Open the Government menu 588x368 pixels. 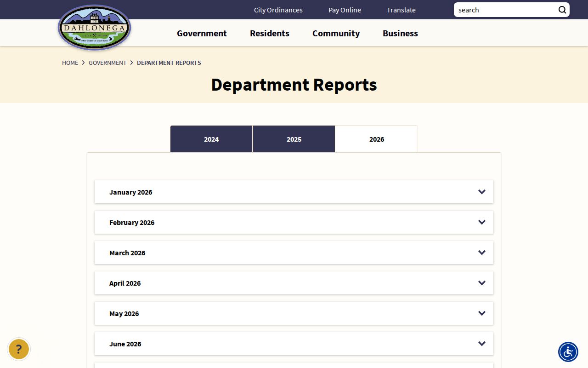[202, 33]
